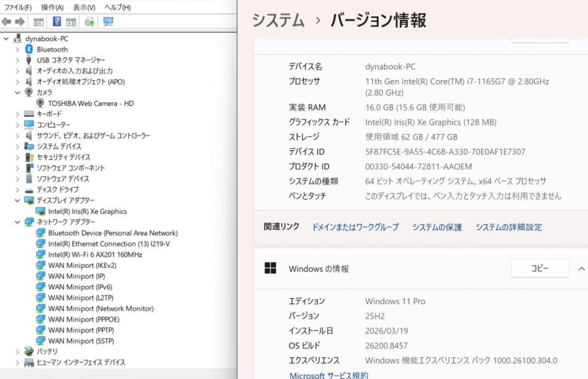Select TOSHIBA Web Camera - HD

point(91,103)
